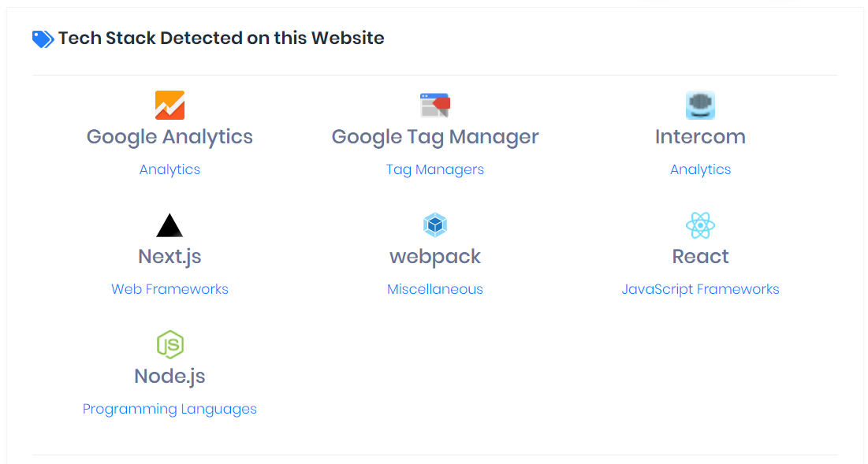The image size is (868, 464).
Task: Click the blue tag icon beside heading
Action: pyautogui.click(x=43, y=39)
